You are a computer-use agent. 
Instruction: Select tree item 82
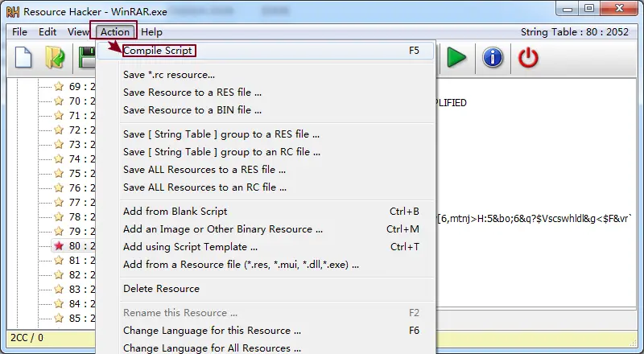coord(81,274)
